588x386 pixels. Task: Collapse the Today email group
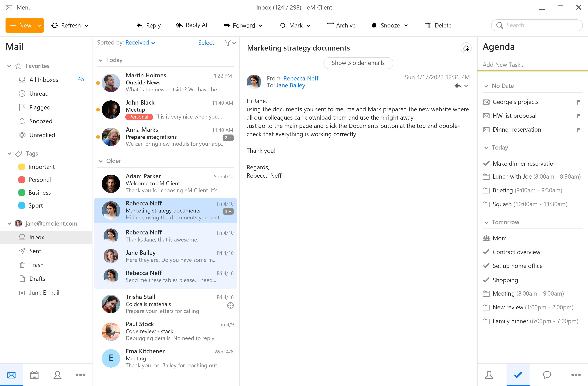click(x=101, y=60)
